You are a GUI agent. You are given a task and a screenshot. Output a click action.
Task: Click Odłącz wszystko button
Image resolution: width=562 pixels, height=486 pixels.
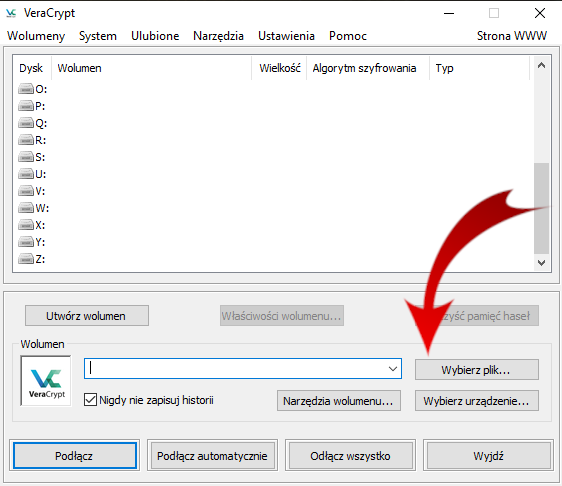tap(351, 456)
